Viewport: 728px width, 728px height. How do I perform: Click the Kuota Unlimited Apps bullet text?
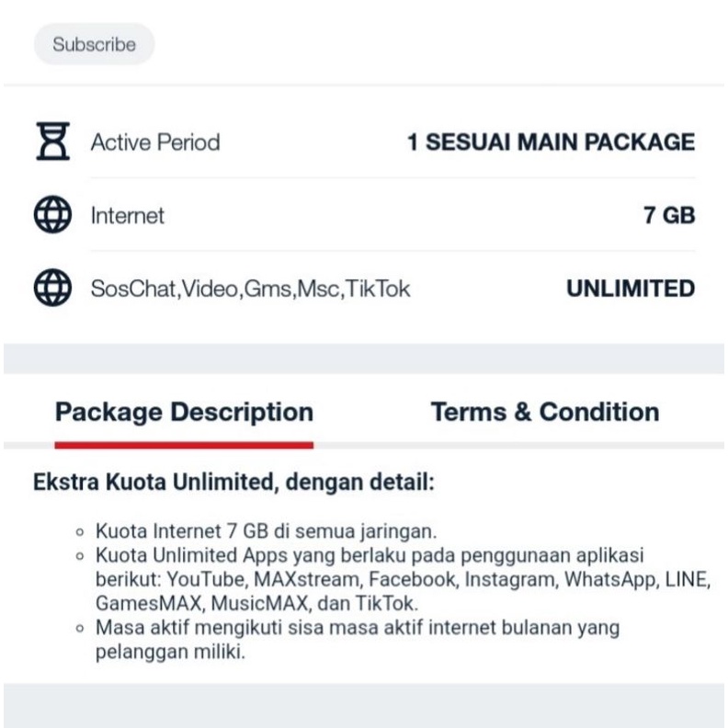pos(403,580)
